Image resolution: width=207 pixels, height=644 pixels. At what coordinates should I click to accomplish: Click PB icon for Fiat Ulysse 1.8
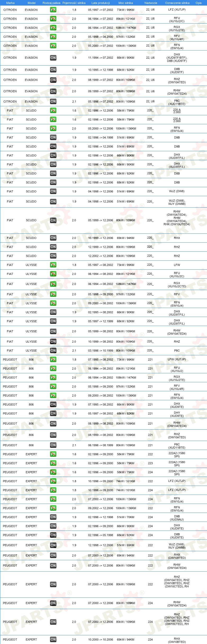[53, 265]
